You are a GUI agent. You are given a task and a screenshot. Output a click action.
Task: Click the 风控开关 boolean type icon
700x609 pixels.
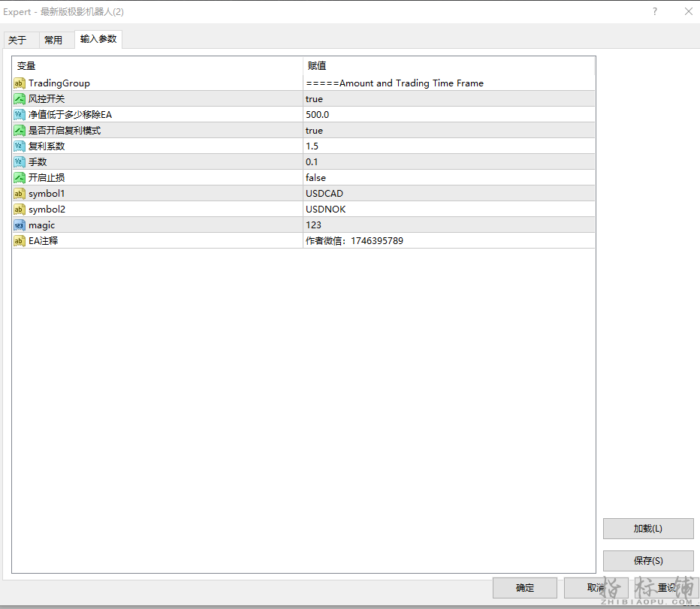tap(20, 99)
